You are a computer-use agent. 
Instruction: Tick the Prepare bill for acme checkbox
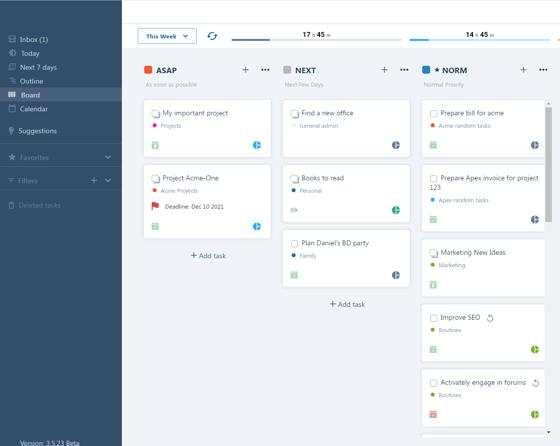pos(434,114)
